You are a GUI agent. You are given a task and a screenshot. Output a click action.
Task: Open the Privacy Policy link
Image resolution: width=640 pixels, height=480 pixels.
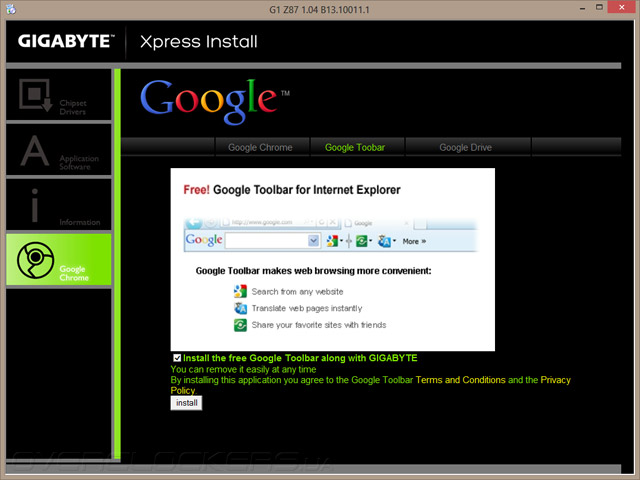(x=555, y=380)
